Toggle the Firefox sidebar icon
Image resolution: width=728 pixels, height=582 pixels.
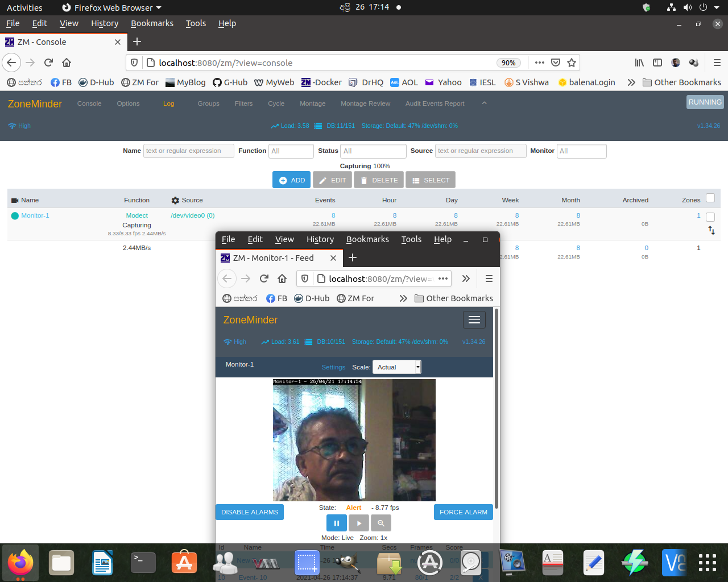[657, 63]
